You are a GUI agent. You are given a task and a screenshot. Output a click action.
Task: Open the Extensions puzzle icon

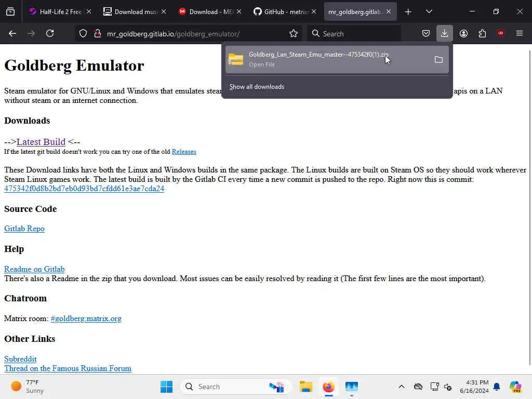coord(482,33)
